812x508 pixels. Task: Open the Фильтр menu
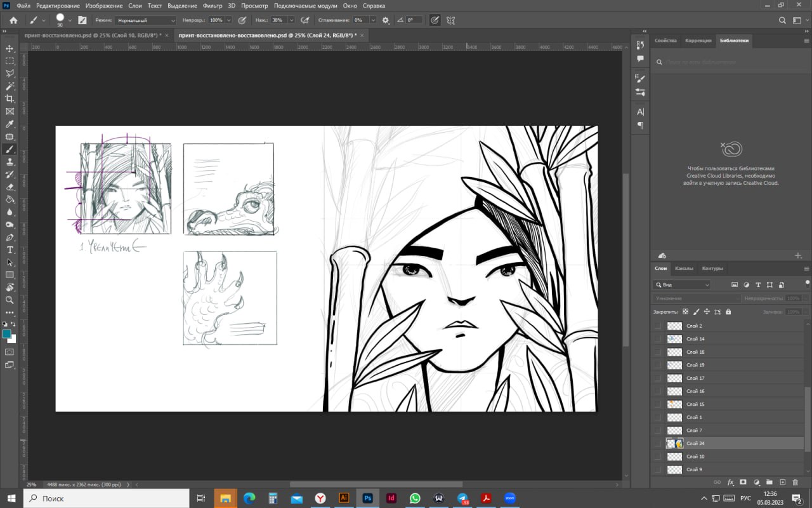(x=213, y=6)
